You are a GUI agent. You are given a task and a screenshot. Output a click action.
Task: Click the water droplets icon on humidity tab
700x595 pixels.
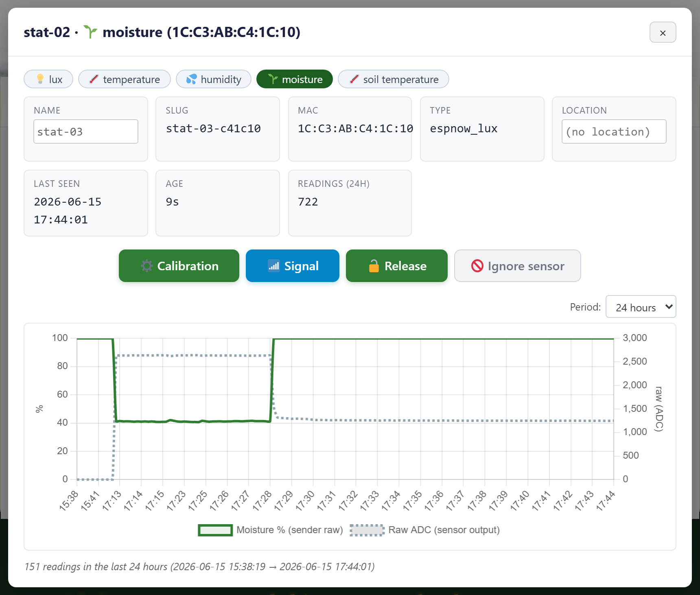[191, 79]
